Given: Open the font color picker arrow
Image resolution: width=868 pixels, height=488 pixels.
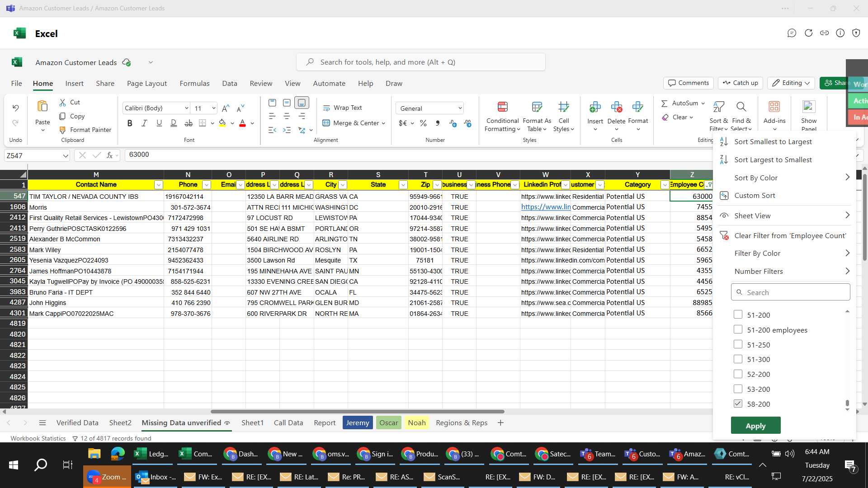Looking at the screenshot, I should pos(252,123).
